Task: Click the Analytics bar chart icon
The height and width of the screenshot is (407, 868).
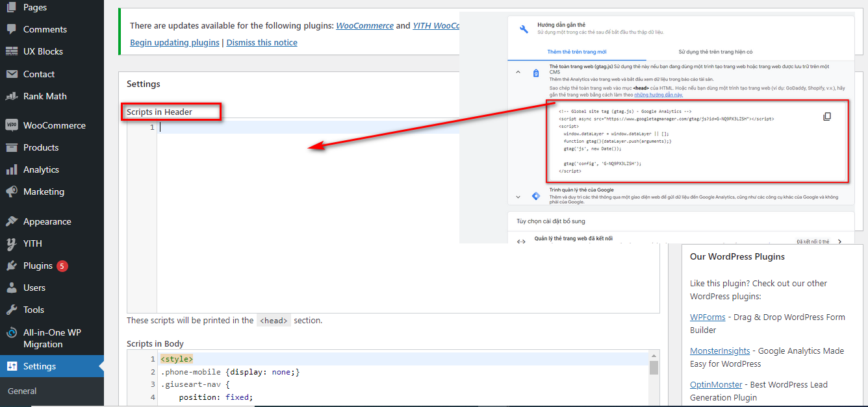Action: click(x=12, y=169)
